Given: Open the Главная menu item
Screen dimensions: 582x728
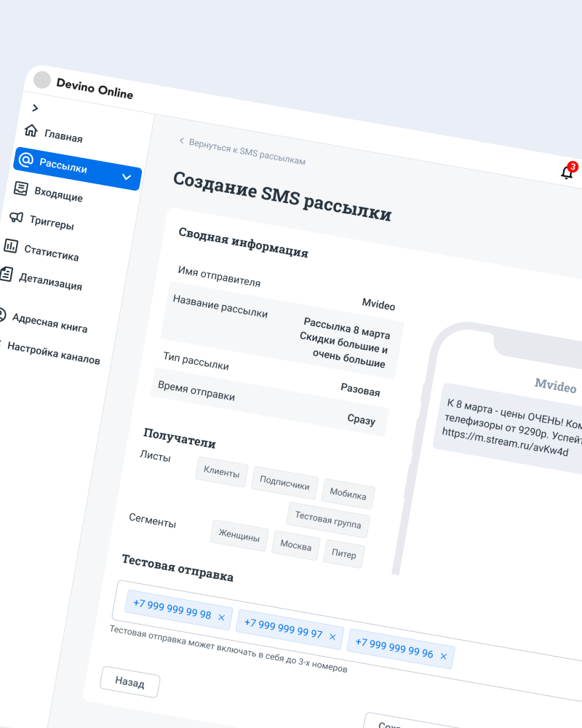Looking at the screenshot, I should pos(63,136).
